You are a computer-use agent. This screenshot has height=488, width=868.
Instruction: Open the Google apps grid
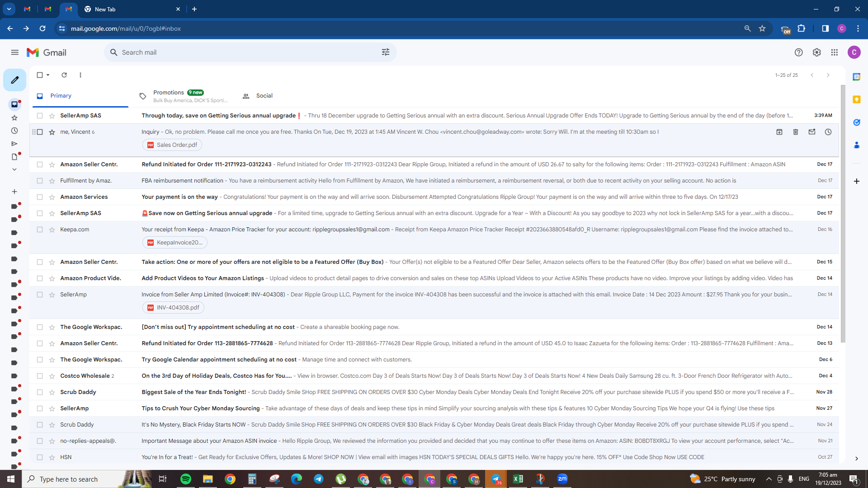click(835, 52)
